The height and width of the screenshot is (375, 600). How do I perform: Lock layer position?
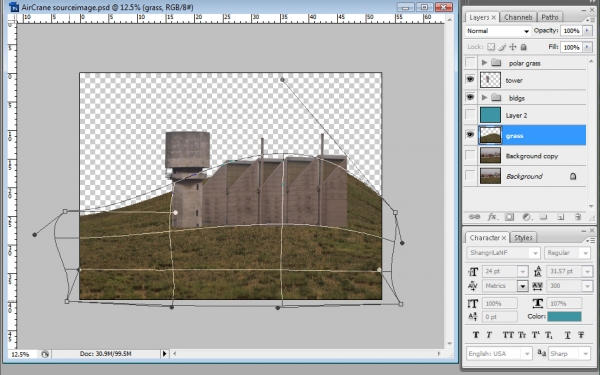click(x=513, y=47)
